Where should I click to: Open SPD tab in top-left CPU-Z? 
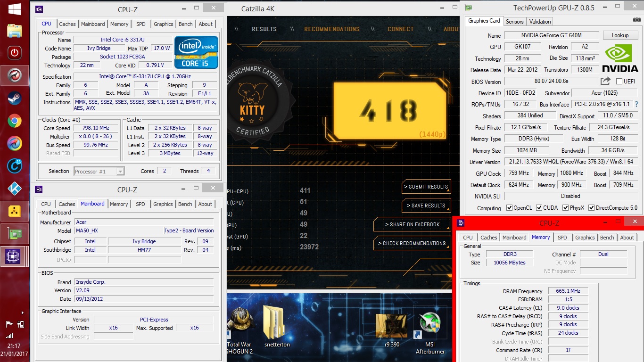[141, 24]
